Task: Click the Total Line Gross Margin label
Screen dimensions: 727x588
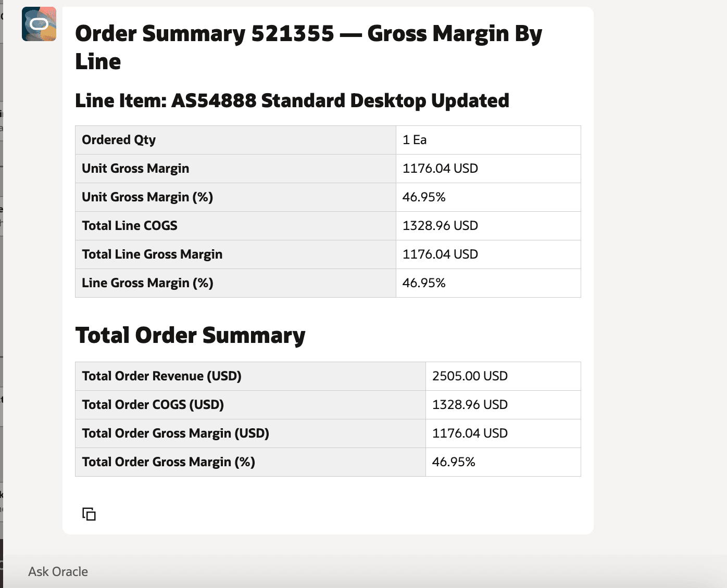Action: point(152,254)
